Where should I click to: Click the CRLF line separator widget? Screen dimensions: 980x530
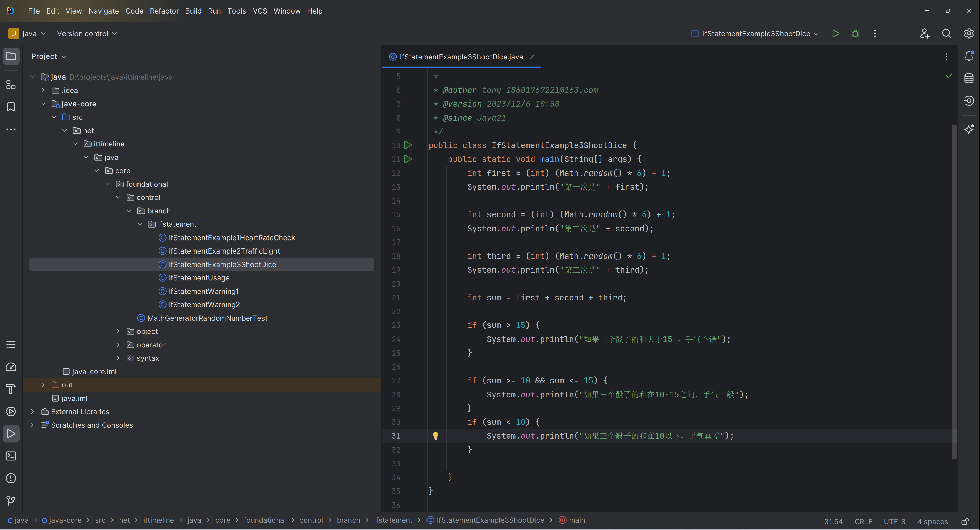click(x=863, y=521)
